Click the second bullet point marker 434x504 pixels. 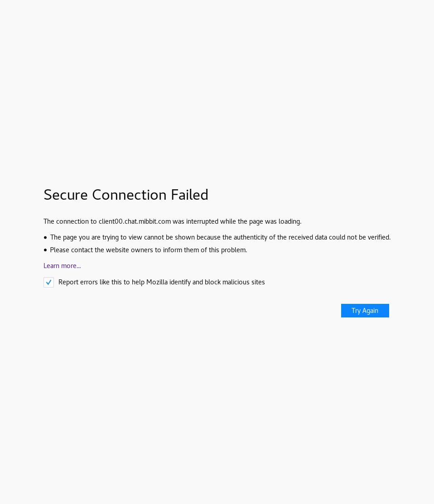click(45, 250)
